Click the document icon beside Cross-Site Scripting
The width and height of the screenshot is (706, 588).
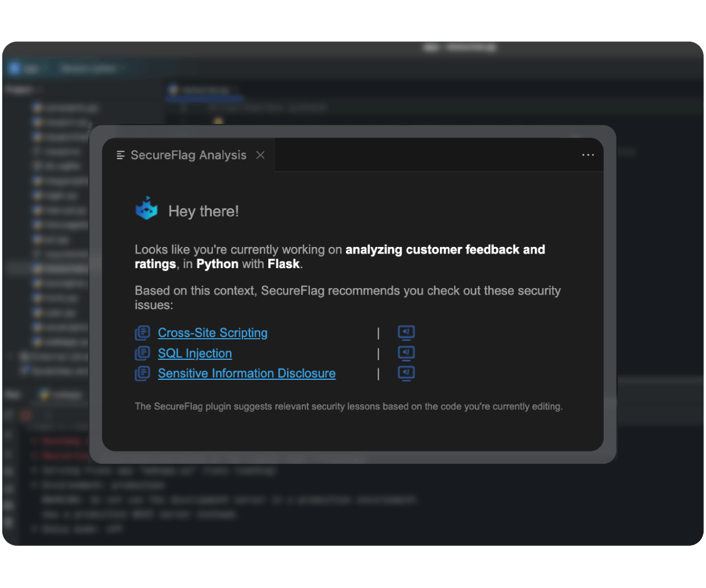142,333
